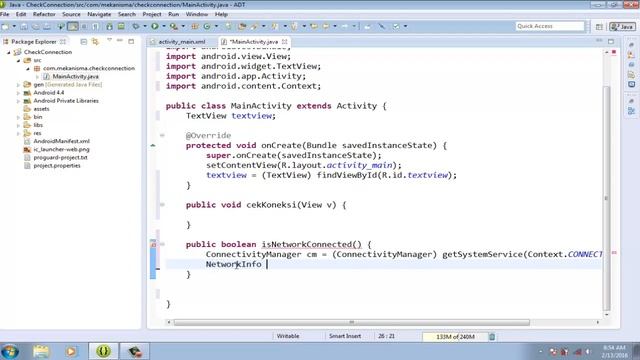
Task: Click the Print toolbar icon
Action: pos(47,27)
